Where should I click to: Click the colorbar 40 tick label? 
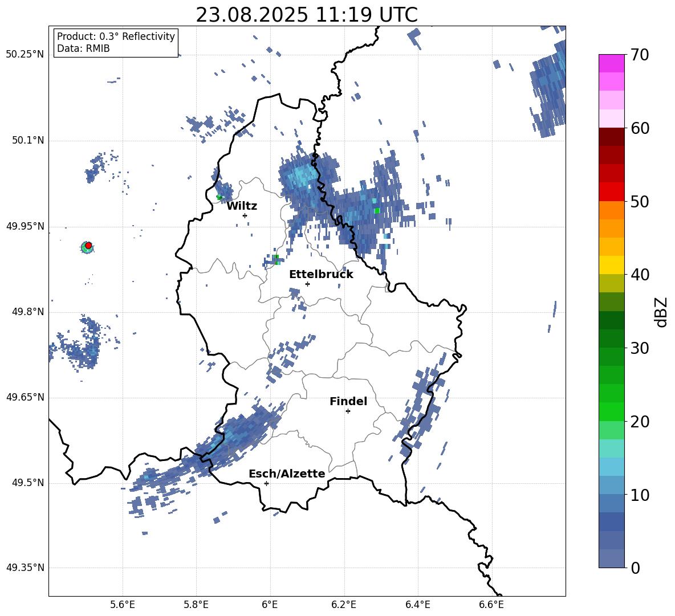(x=640, y=275)
